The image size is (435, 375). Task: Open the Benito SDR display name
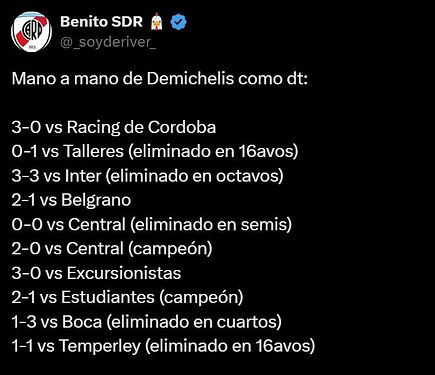pyautogui.click(x=101, y=22)
